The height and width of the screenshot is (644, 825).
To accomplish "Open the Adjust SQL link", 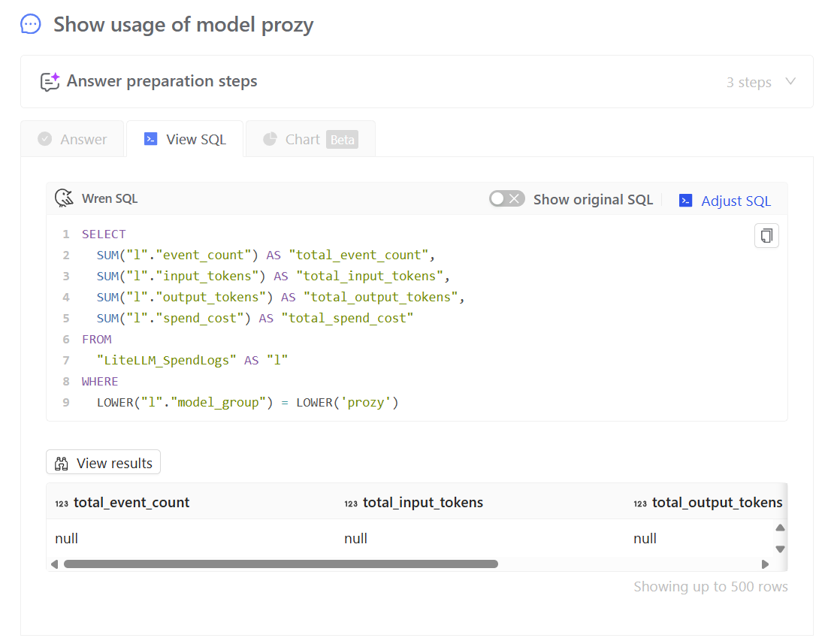I will coord(736,201).
